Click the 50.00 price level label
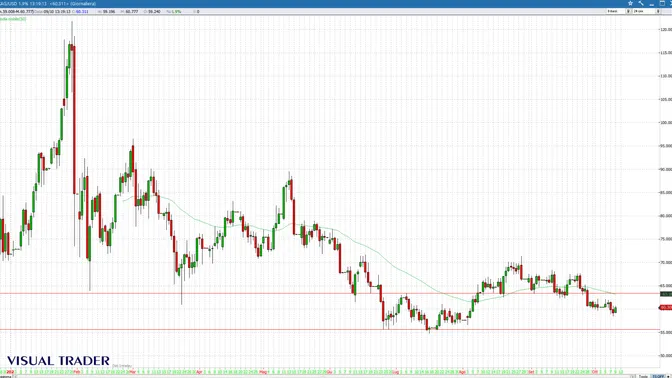Screen dimensions: 672x378 [x=666, y=355]
